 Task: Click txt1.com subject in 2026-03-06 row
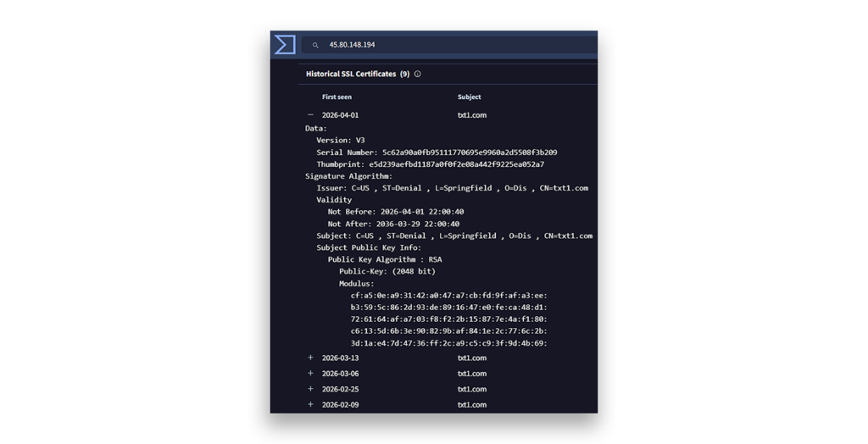[x=472, y=374]
